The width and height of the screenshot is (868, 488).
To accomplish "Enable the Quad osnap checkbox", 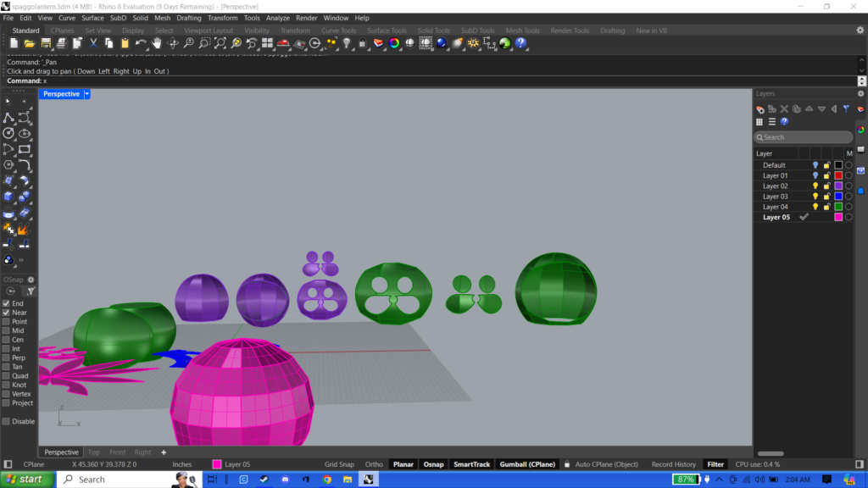I will [x=6, y=375].
